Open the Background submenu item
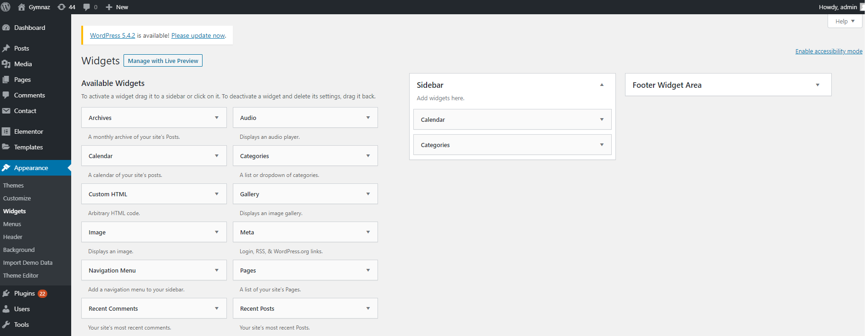 (x=19, y=250)
